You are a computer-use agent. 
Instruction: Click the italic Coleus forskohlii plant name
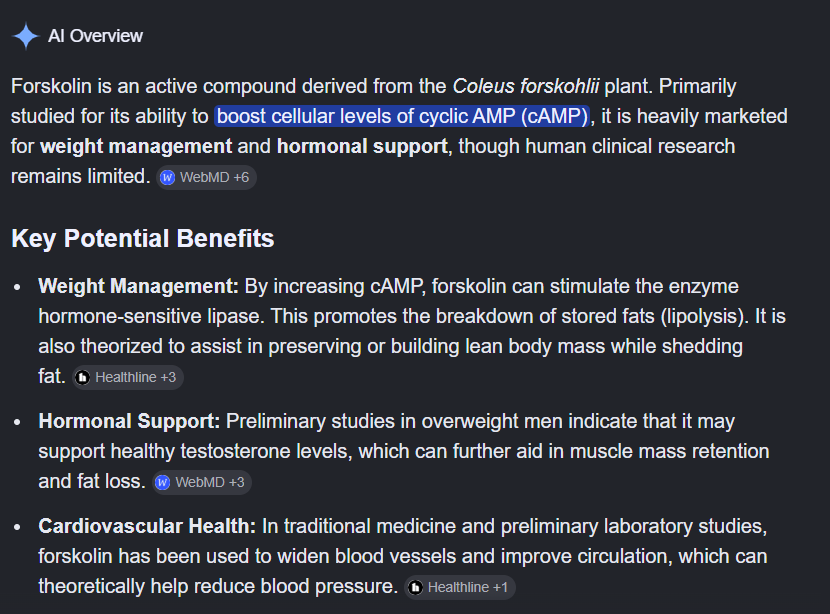[526, 86]
